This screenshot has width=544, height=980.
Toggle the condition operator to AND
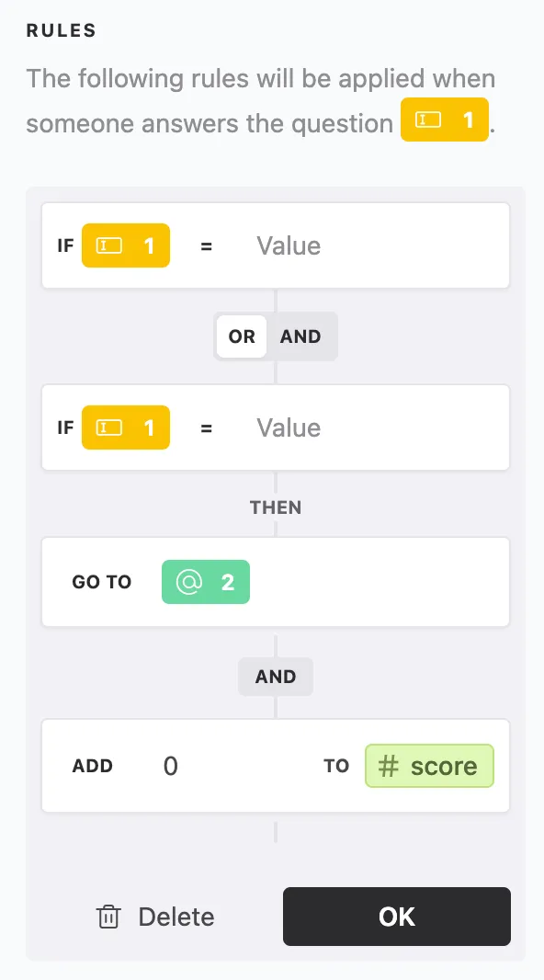[301, 336]
